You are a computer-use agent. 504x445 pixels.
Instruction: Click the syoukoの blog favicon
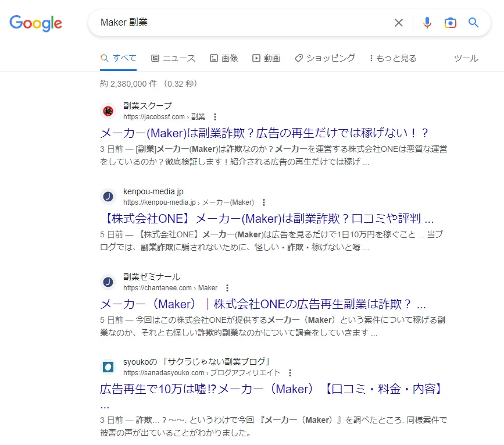pos(108,367)
